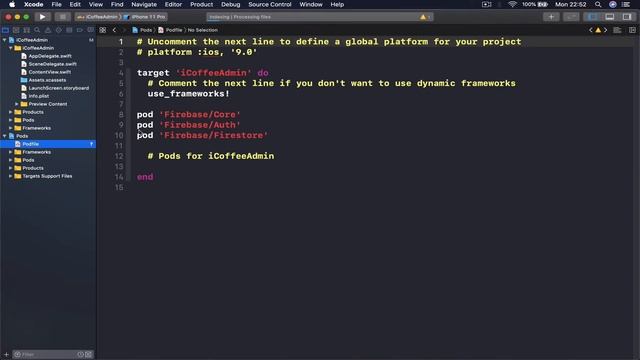Open the issue navigator warning icon
The image size is (640, 360).
point(48,30)
